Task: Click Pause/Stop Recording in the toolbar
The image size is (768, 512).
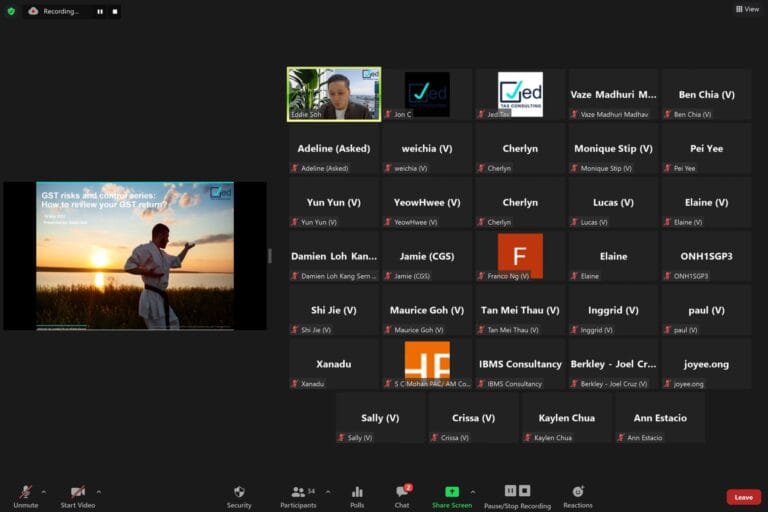Action: (x=518, y=492)
